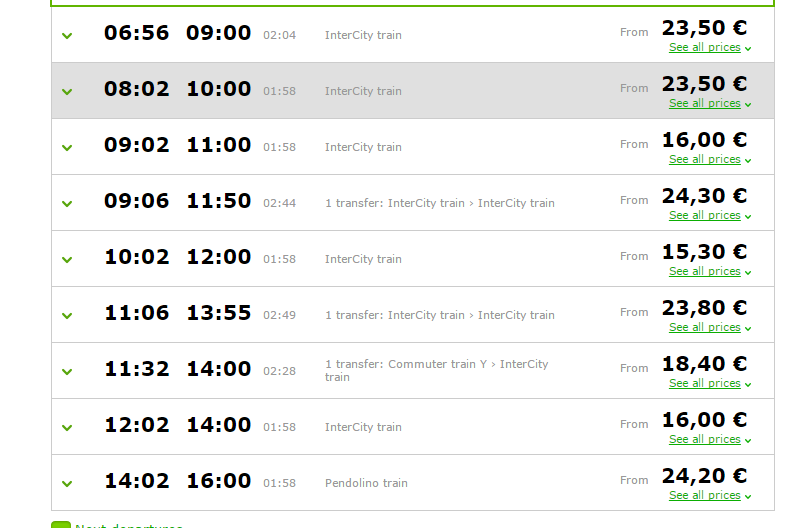Open the chevron beside the 09:06 departure
The image size is (785, 528).
pos(67,204)
